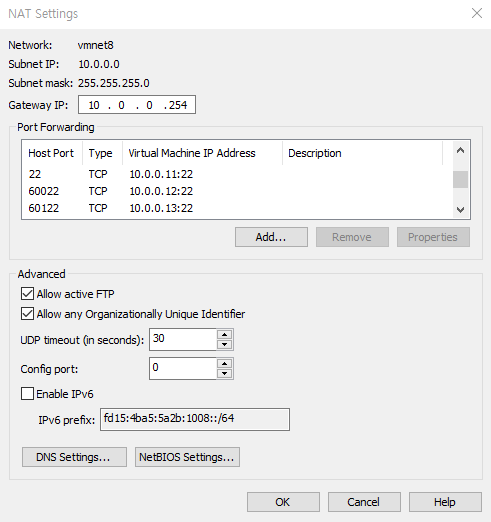Screen dimensions: 491x522
Task: Click the Remove button
Action: (x=352, y=237)
